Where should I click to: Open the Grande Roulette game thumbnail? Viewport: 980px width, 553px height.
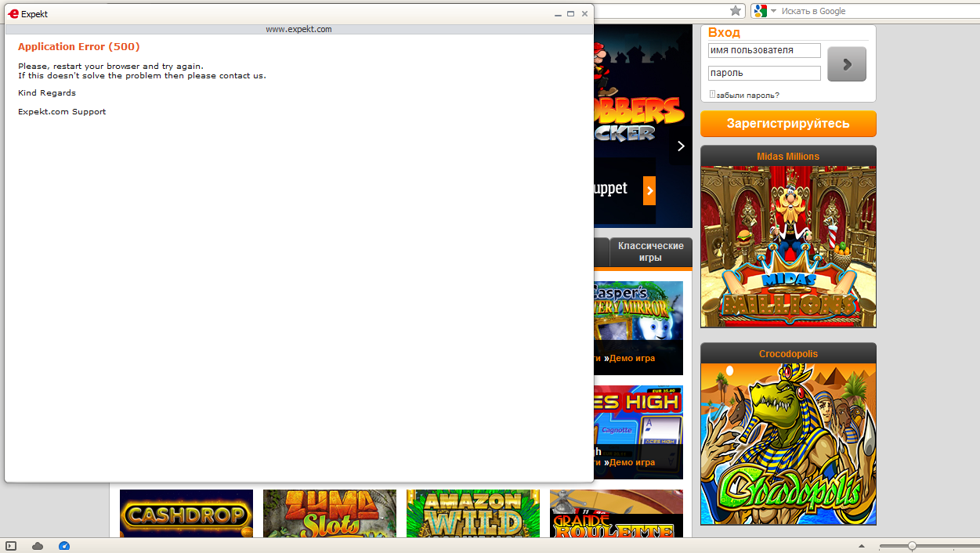pos(617,514)
